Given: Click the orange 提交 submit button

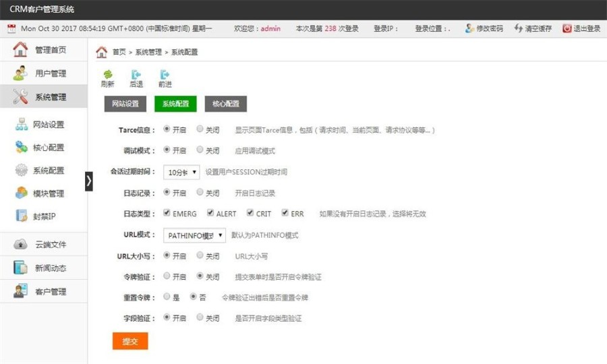Looking at the screenshot, I should 129,341.
